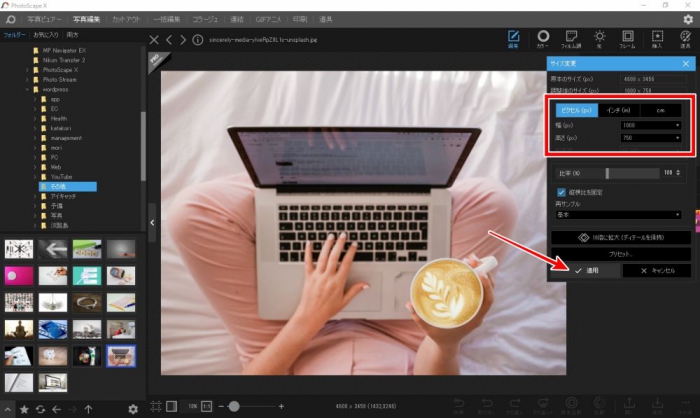
Task: Click the folder tree vertical scrollbar
Action: click(x=143, y=146)
